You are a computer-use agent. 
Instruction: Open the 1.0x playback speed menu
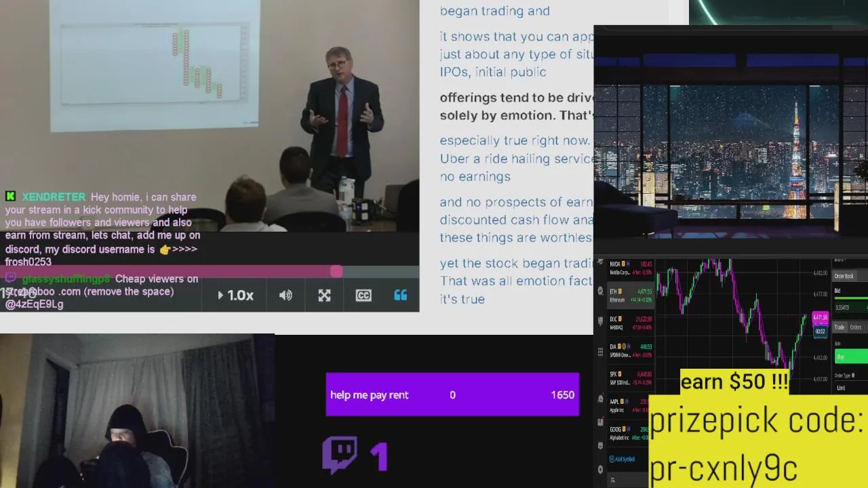(235, 296)
